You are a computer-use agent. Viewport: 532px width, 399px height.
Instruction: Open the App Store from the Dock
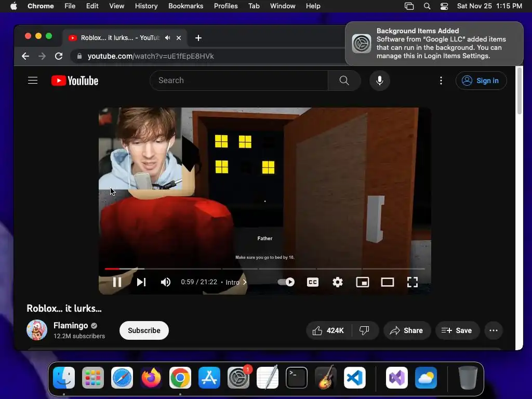click(209, 378)
